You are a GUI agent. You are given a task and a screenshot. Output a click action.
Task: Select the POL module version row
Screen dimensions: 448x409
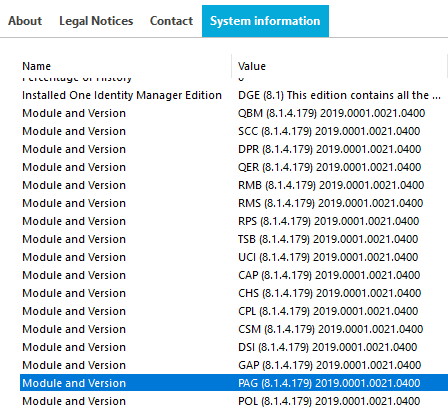click(234, 401)
